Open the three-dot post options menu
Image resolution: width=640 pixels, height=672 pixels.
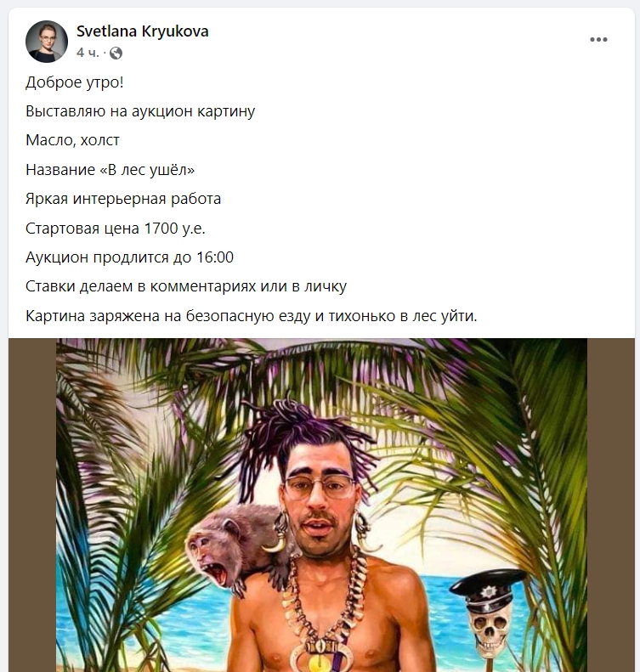(x=598, y=39)
